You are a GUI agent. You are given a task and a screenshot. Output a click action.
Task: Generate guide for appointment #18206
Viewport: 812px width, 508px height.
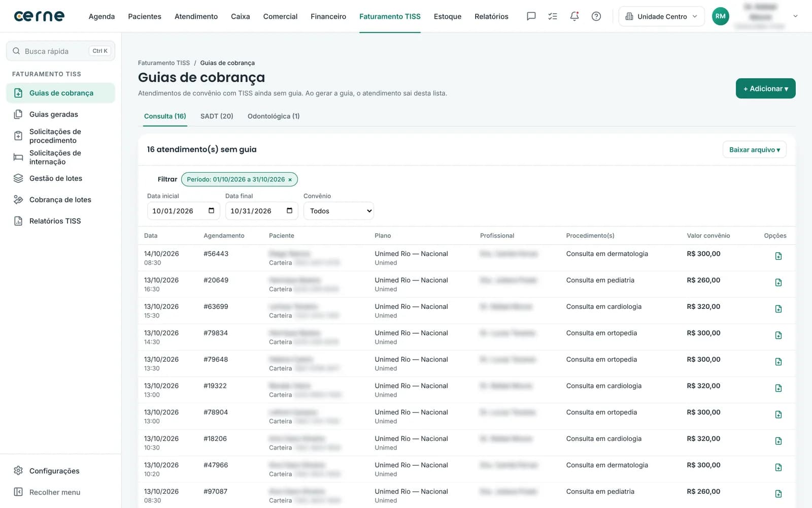[x=778, y=441]
